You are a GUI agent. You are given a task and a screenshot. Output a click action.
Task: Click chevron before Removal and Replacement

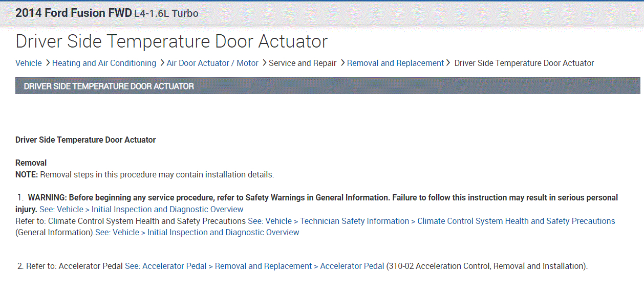pyautogui.click(x=342, y=63)
